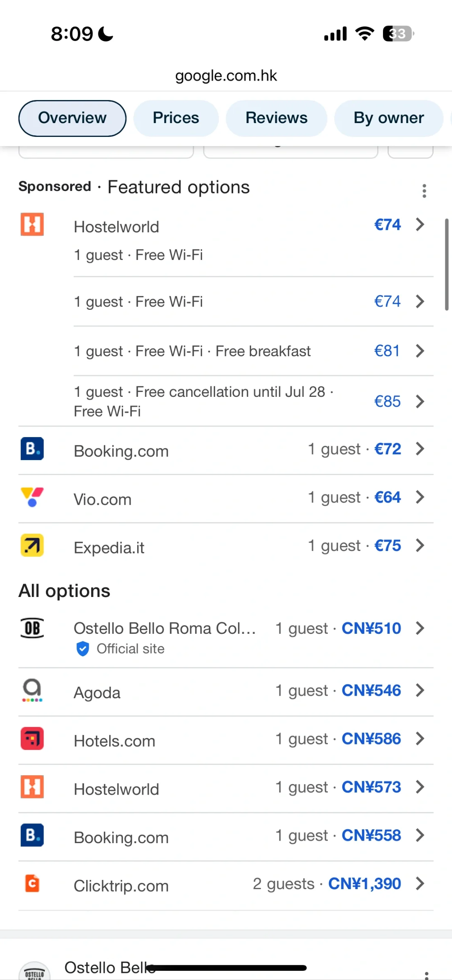Open Agoda offer for CN¥546

(x=371, y=690)
